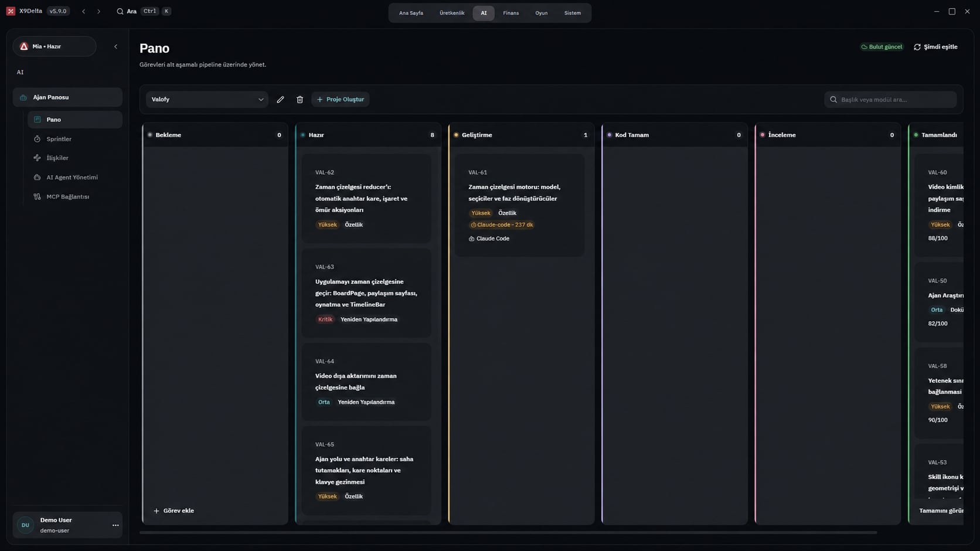This screenshot has width=980, height=551.
Task: Click the Şimdi eşitle sync button
Action: 935,47
